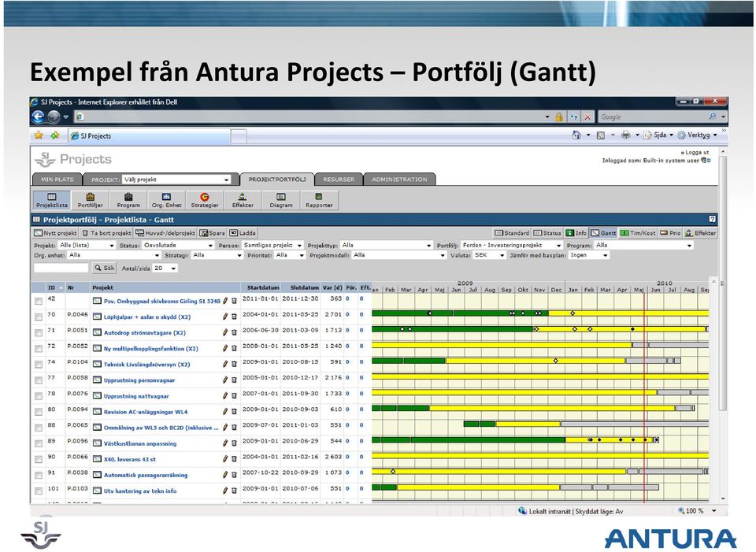Check the box for project ID 42
756x552 pixels.
pos(39,302)
